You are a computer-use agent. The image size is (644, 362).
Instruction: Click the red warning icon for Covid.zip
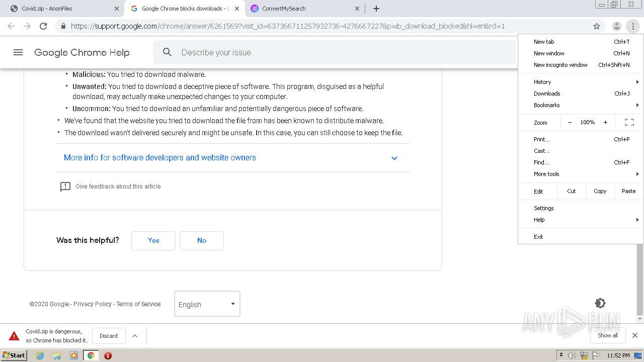coord(14,336)
